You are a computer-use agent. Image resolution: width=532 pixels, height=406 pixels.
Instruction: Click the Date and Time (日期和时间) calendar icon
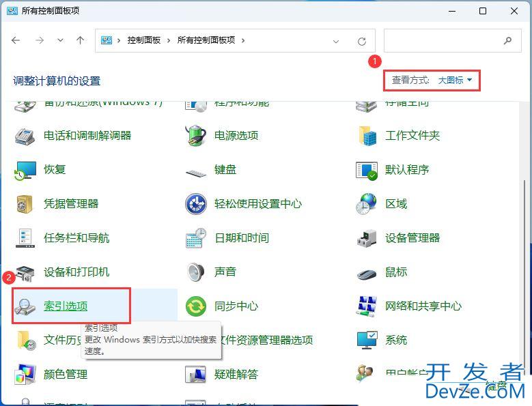[x=196, y=238]
